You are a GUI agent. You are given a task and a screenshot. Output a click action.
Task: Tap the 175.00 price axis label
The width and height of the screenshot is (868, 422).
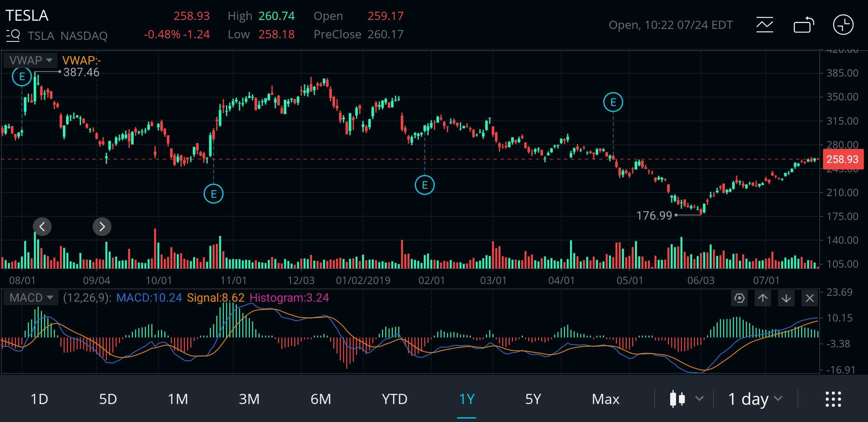842,216
